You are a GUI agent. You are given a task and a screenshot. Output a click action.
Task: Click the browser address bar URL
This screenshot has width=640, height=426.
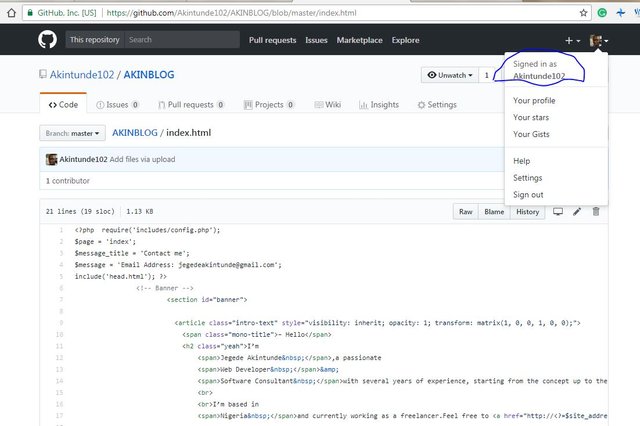(x=231, y=13)
